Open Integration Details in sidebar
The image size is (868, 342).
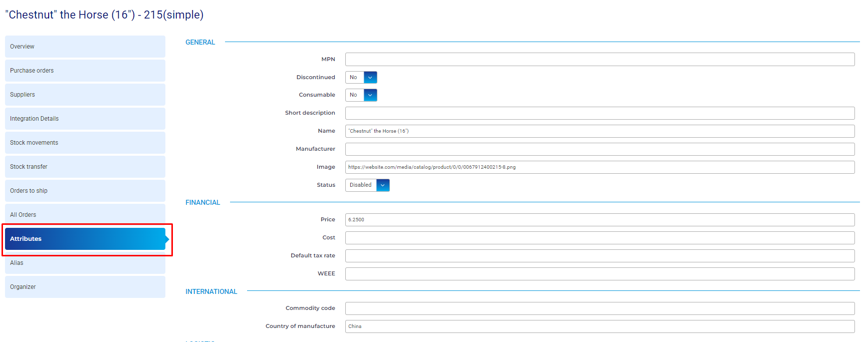coord(85,119)
